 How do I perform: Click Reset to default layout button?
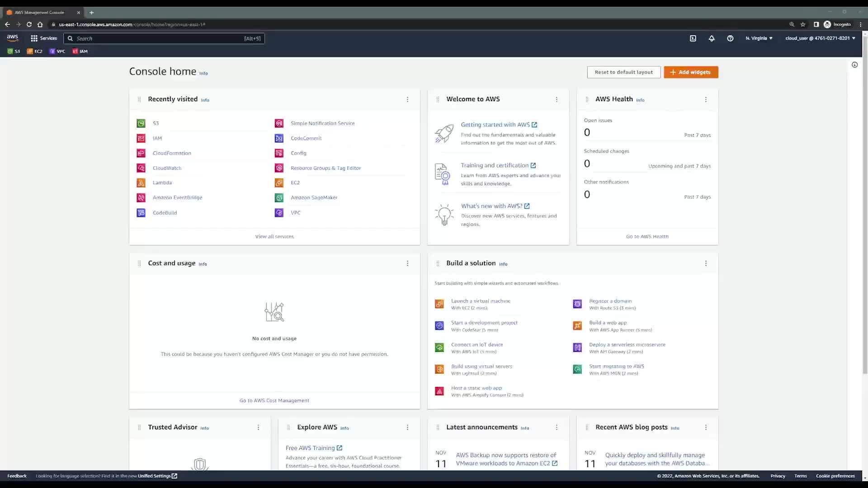(x=623, y=72)
